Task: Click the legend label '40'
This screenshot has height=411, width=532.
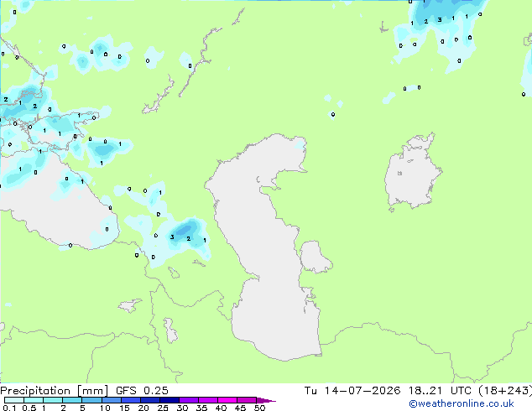Action: tap(221, 408)
